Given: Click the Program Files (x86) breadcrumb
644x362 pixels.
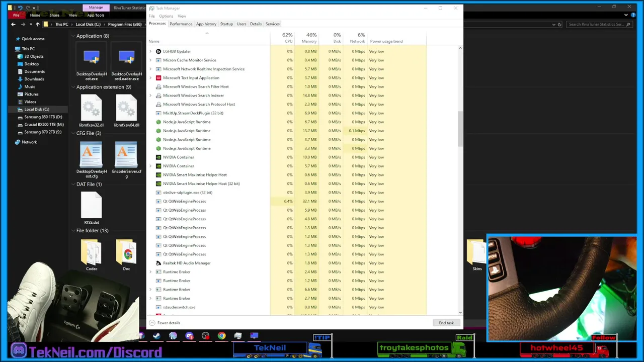Looking at the screenshot, I should click(x=125, y=24).
